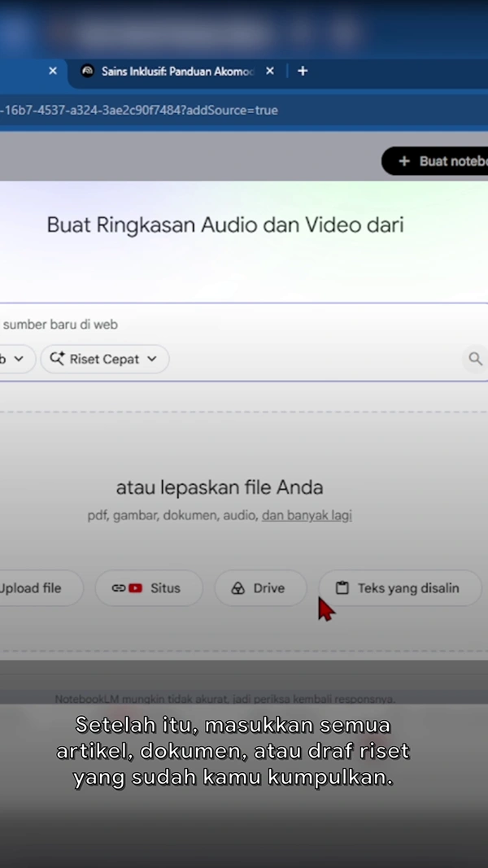488x868 pixels.
Task: Click the magnifier search icon in source box
Action: pos(475,359)
